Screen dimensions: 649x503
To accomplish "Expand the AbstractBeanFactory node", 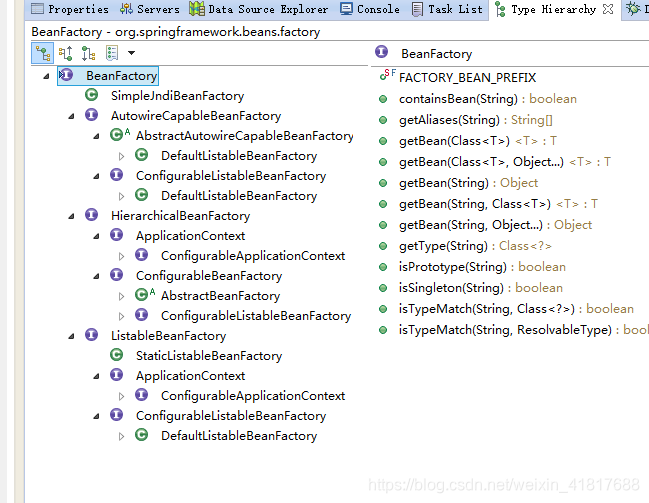I will click(x=121, y=296).
